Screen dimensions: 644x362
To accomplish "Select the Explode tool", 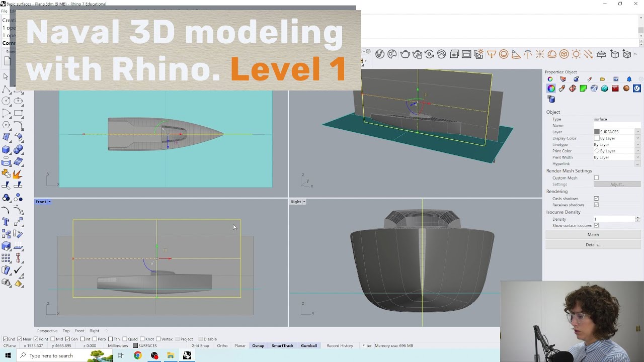I will [x=18, y=174].
